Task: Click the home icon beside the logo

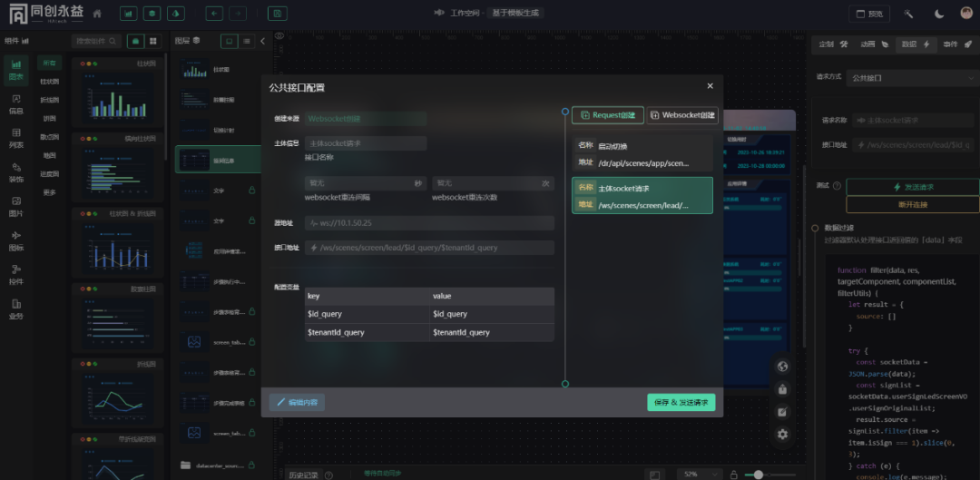Action: coord(97,14)
